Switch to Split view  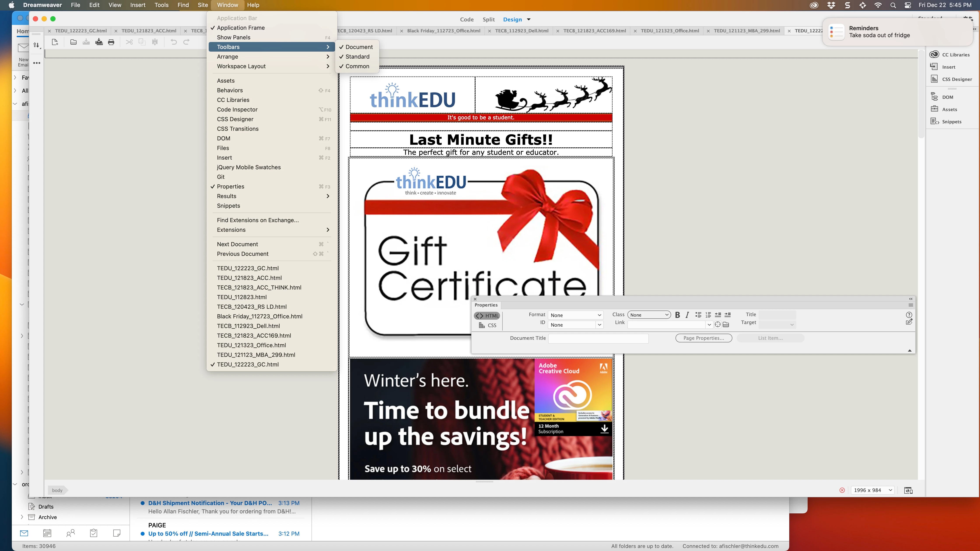[x=488, y=19]
